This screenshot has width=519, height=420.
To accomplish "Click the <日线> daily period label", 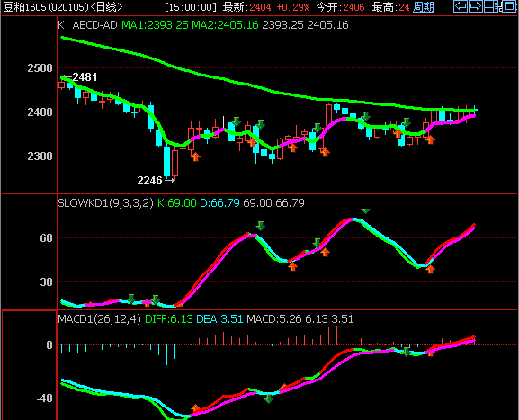I will point(106,7).
